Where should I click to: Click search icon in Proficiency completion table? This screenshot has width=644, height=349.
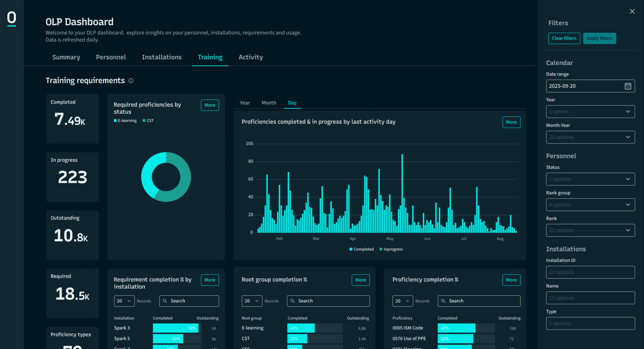[443, 301]
